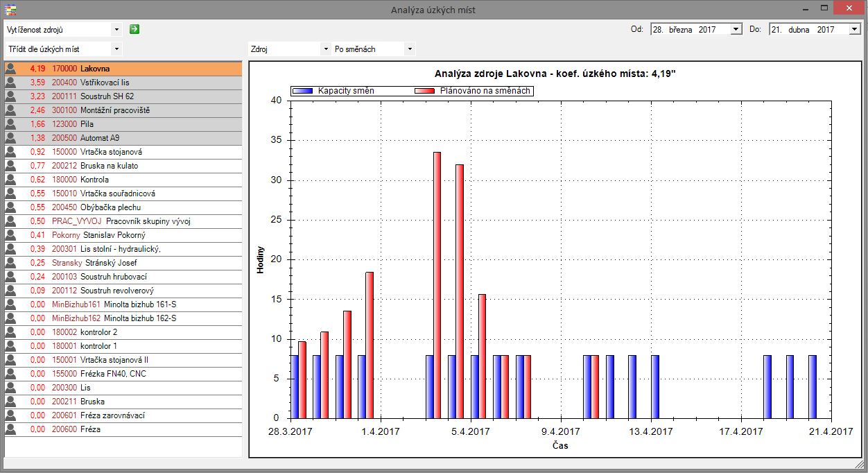The image size is (868, 473).
Task: Click the person icon beside Stránský Josef
Action: 10,263
